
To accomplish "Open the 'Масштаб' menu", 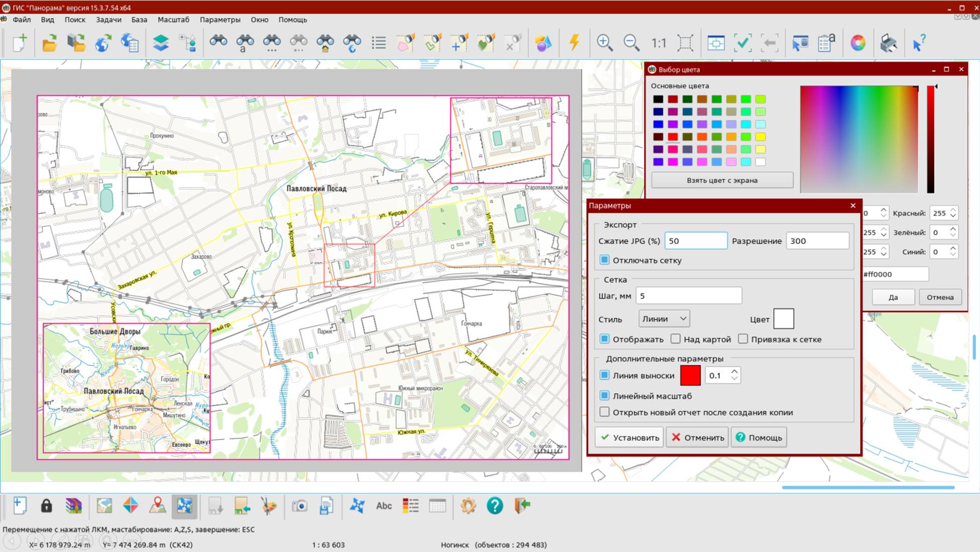I will click(x=173, y=20).
